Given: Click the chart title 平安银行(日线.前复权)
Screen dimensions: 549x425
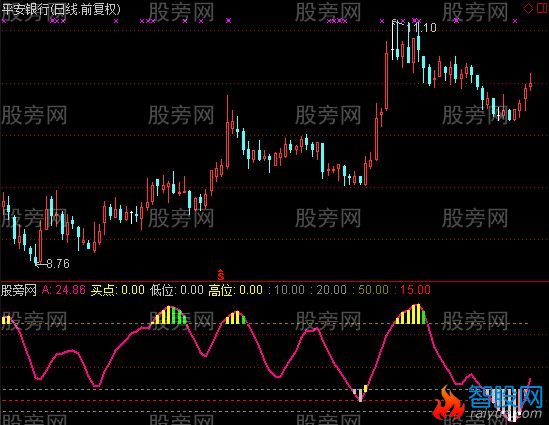Looking at the screenshot, I should pos(61,9).
